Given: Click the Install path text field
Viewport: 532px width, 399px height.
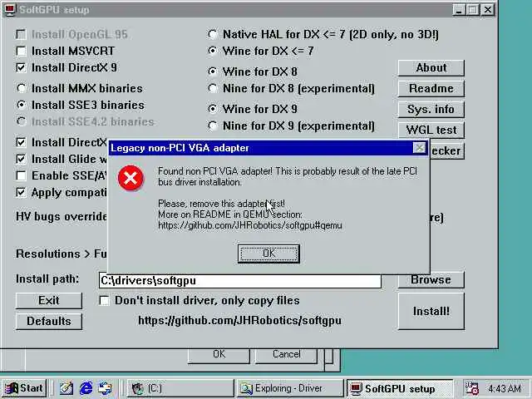Looking at the screenshot, I should tap(240, 281).
